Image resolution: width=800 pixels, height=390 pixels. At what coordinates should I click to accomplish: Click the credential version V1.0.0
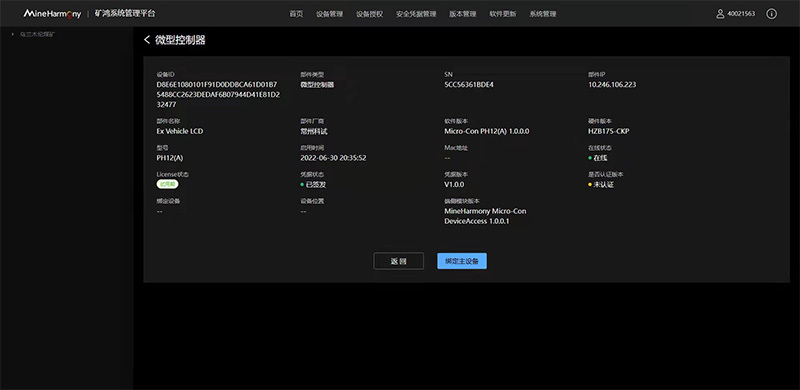pyautogui.click(x=454, y=184)
